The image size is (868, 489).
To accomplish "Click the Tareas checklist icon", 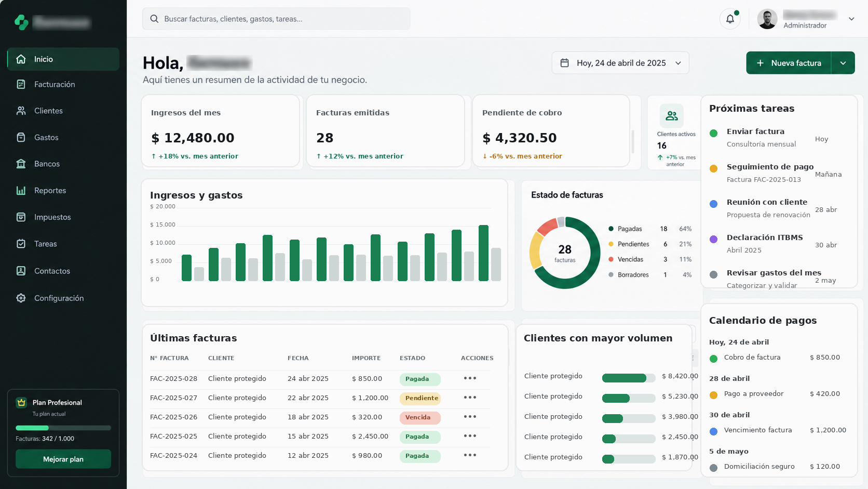I will click(21, 244).
